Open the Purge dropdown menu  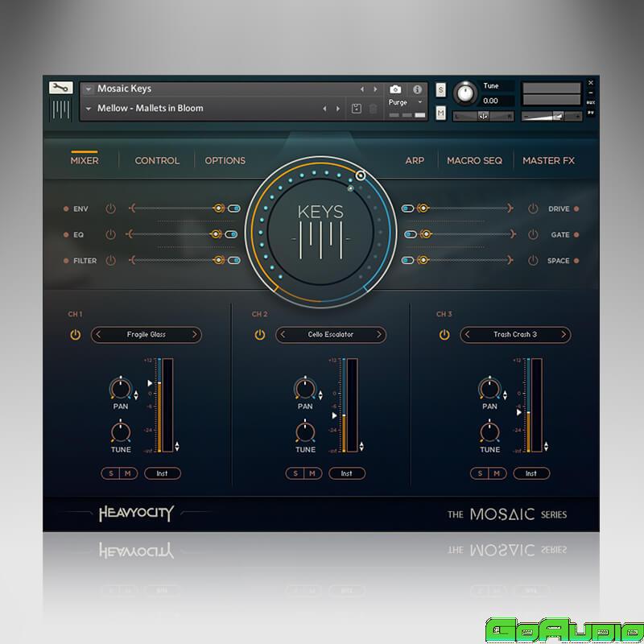click(x=406, y=102)
